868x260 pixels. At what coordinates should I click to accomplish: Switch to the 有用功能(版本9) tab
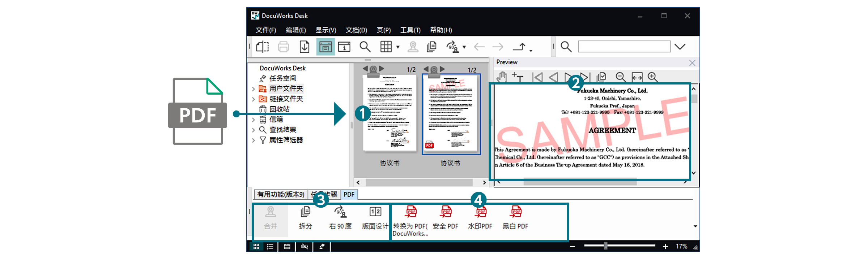click(x=281, y=194)
